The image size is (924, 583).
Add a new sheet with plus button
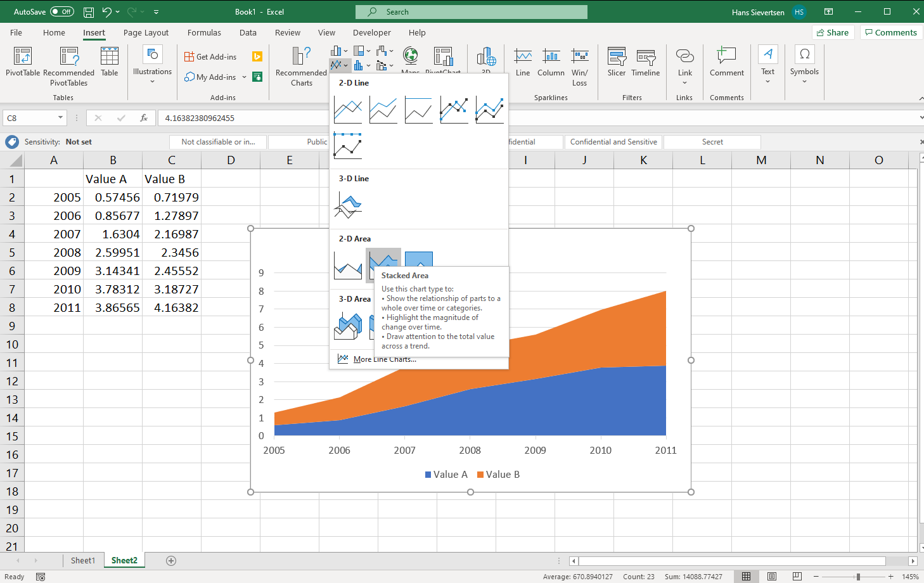pos(171,560)
